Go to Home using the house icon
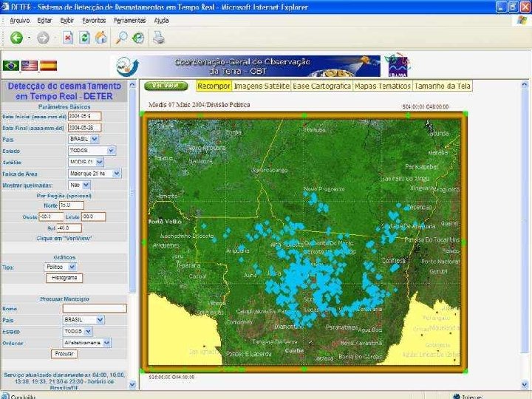532x399 pixels. 101,38
